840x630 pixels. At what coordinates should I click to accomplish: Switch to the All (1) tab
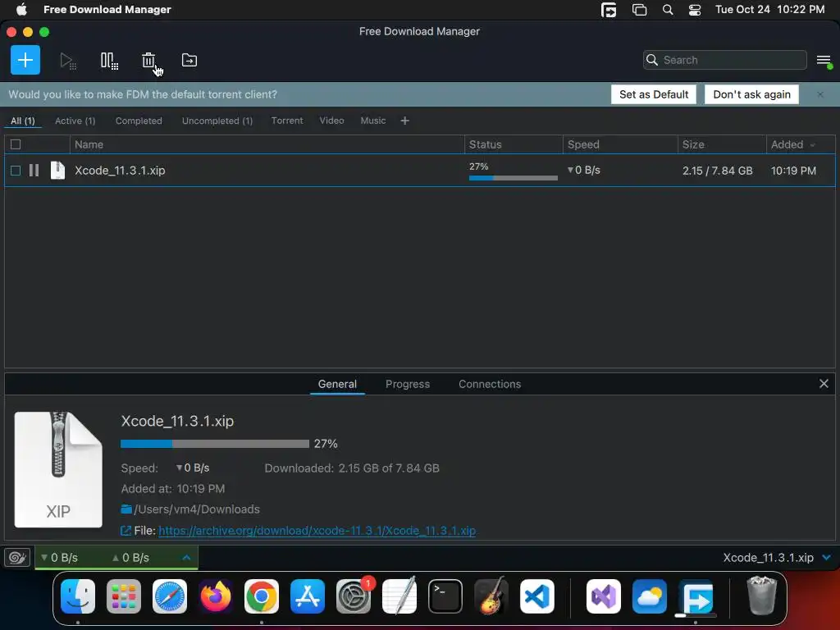pyautogui.click(x=22, y=121)
